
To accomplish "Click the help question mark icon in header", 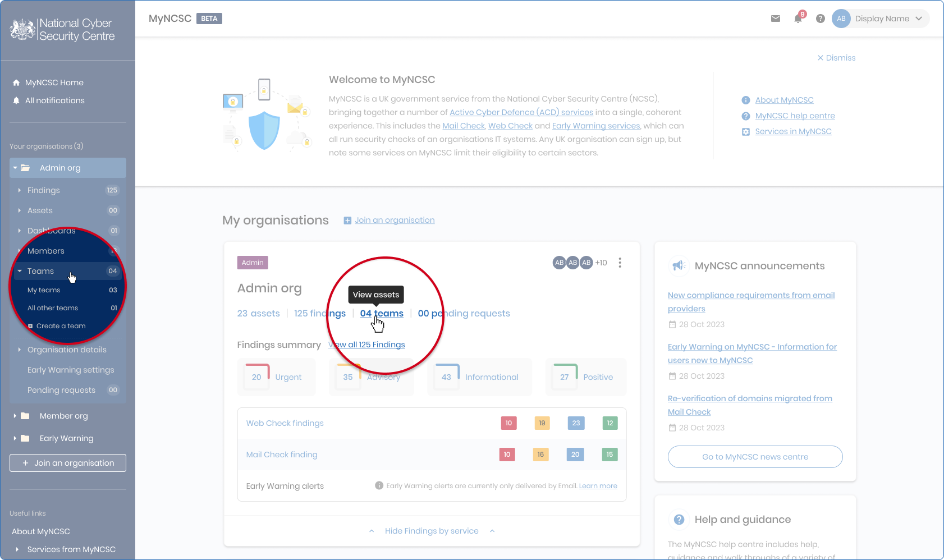I will tap(821, 19).
